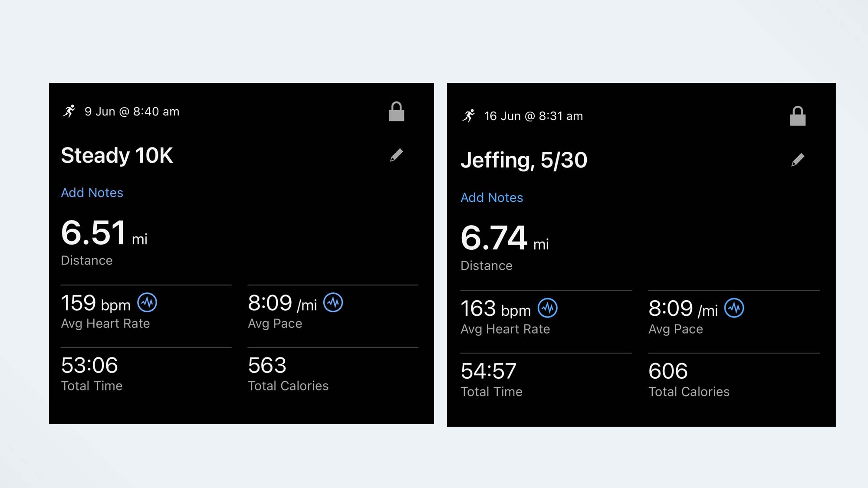Image resolution: width=868 pixels, height=488 pixels.
Task: Click the 606 Total Calories stat
Action: tap(668, 372)
